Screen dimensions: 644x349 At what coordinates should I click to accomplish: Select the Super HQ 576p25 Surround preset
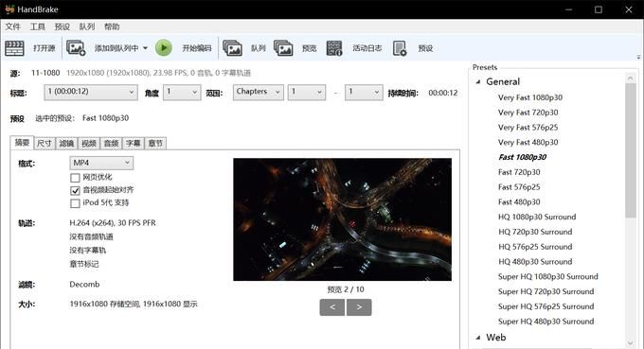coord(546,306)
